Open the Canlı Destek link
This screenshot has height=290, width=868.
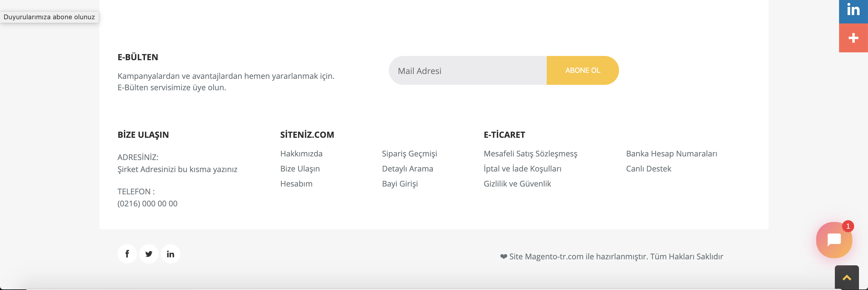pos(649,169)
